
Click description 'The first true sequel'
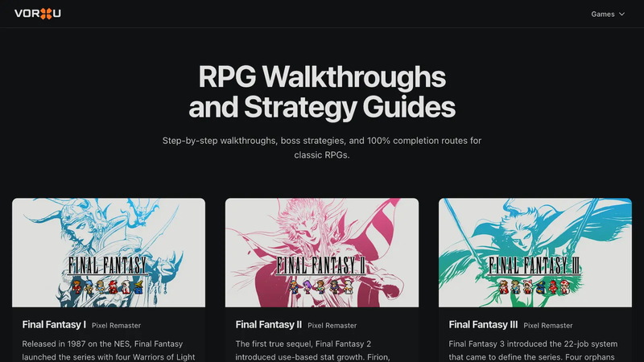313,351
